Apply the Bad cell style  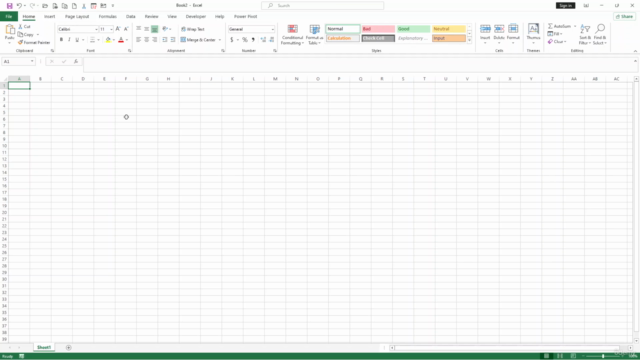pos(378,29)
